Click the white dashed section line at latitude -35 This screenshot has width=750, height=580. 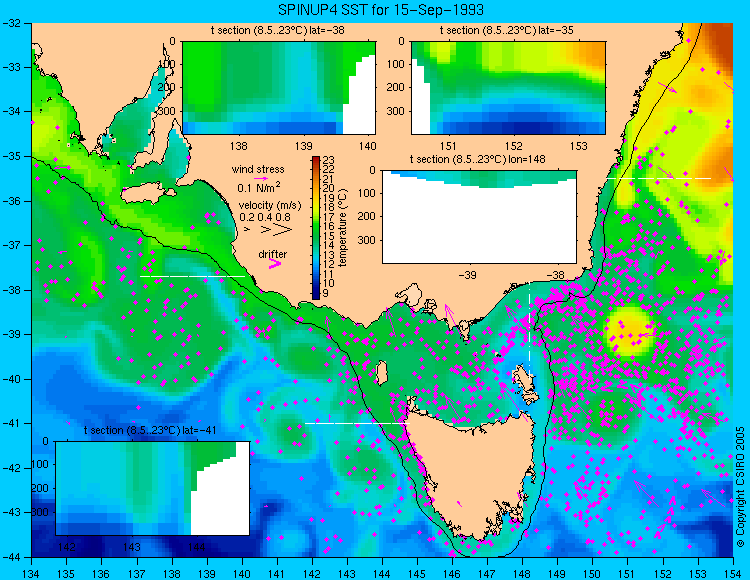click(x=659, y=178)
